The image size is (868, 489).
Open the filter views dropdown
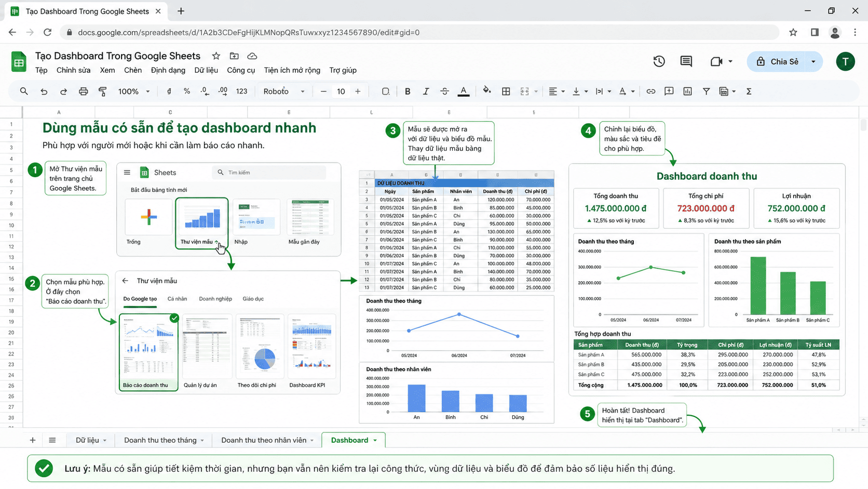coord(734,91)
